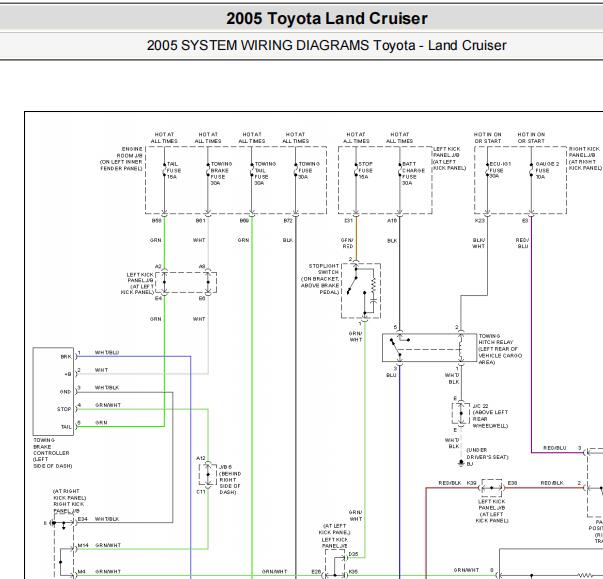Click the 'B69' connector label
Image resolution: width=603 pixels, height=579 pixels.
tap(244, 221)
